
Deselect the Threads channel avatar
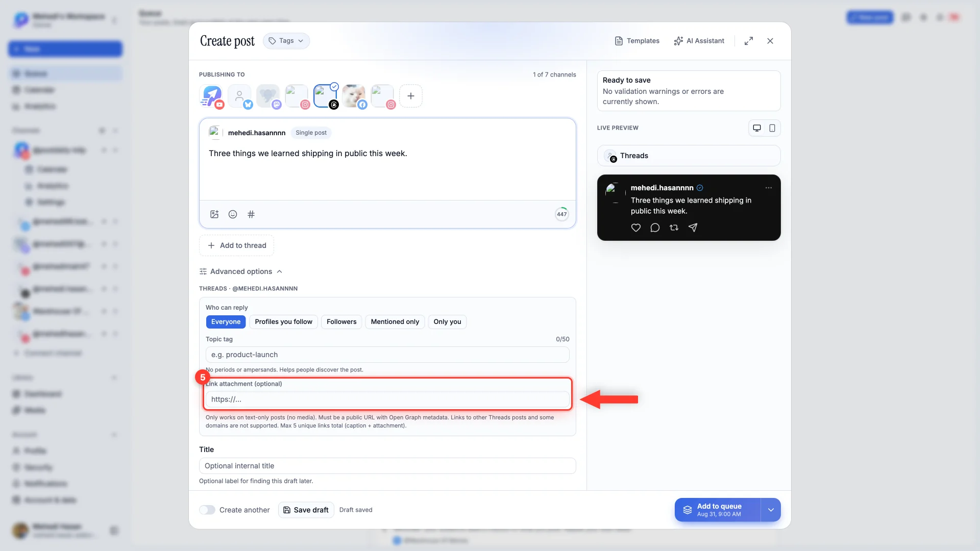pos(326,96)
